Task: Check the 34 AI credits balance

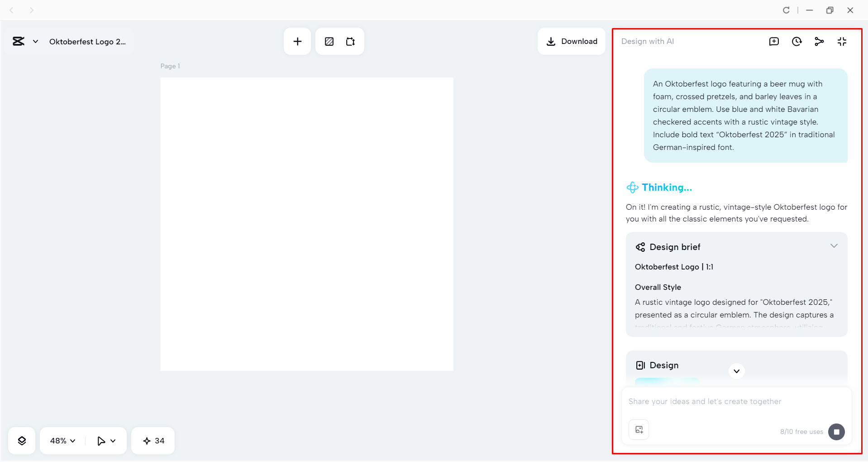Action: click(x=153, y=441)
